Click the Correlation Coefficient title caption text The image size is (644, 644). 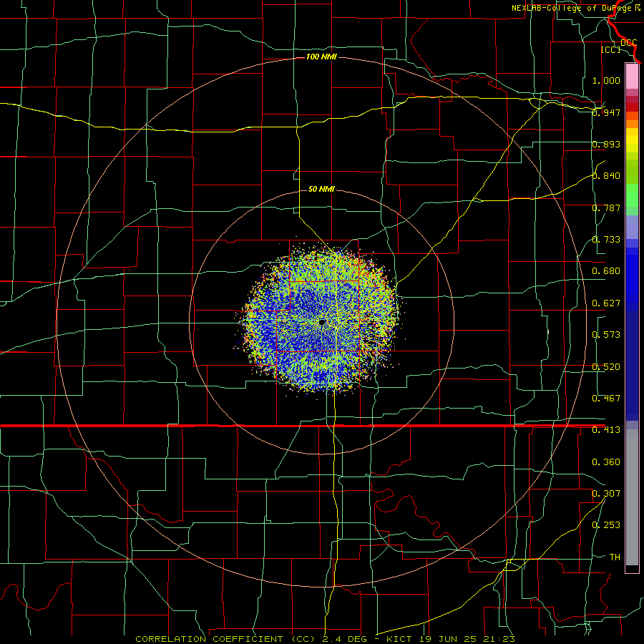[325, 639]
